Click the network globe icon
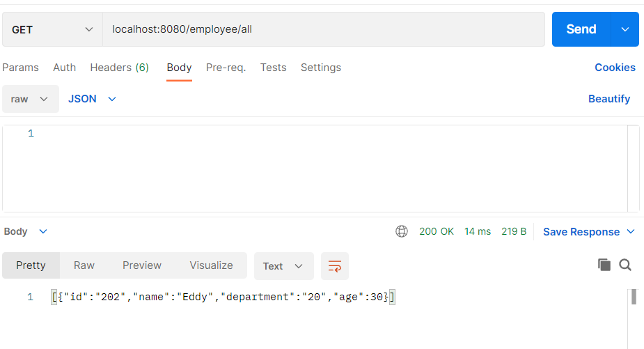 402,231
